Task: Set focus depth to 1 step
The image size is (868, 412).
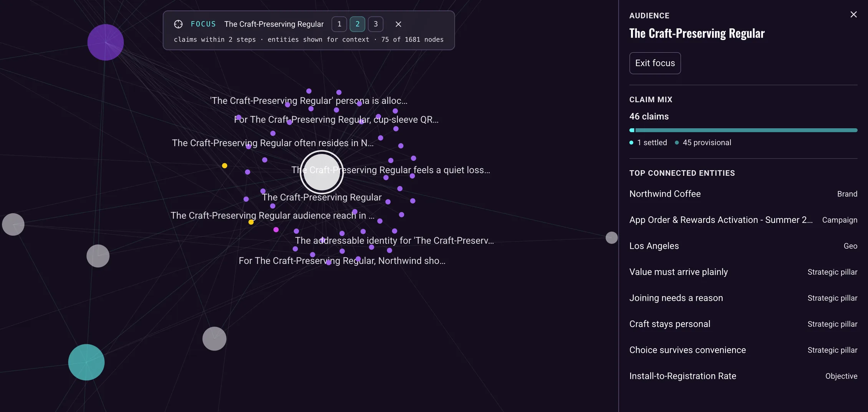Action: [x=339, y=24]
